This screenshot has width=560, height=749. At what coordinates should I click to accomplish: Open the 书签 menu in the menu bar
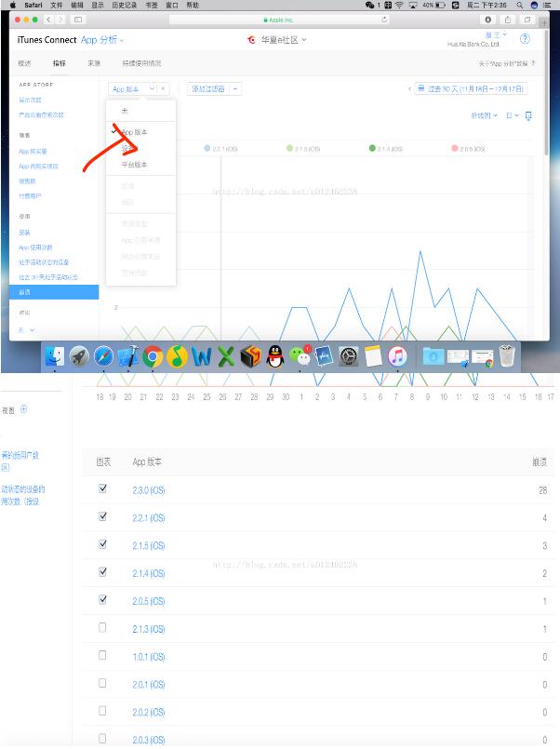point(152,5)
